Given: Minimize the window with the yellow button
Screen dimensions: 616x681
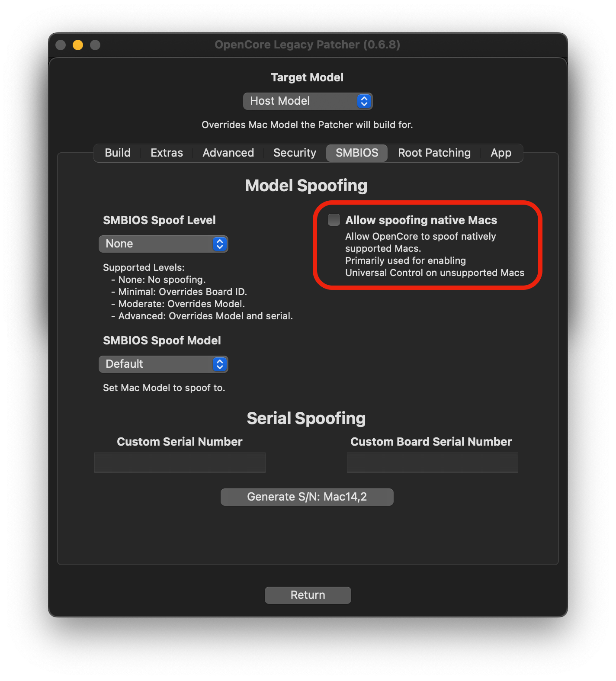Looking at the screenshot, I should [78, 45].
